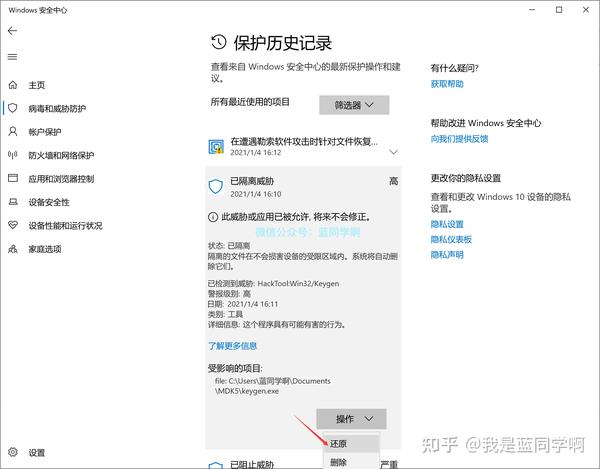Click the settings gear icon
This screenshot has width=600, height=469.
pos(13,452)
